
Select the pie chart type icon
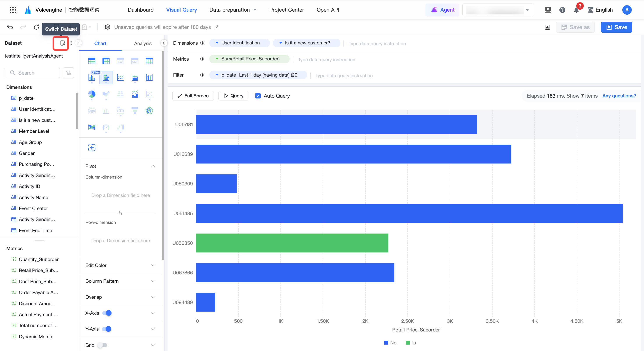(x=92, y=94)
